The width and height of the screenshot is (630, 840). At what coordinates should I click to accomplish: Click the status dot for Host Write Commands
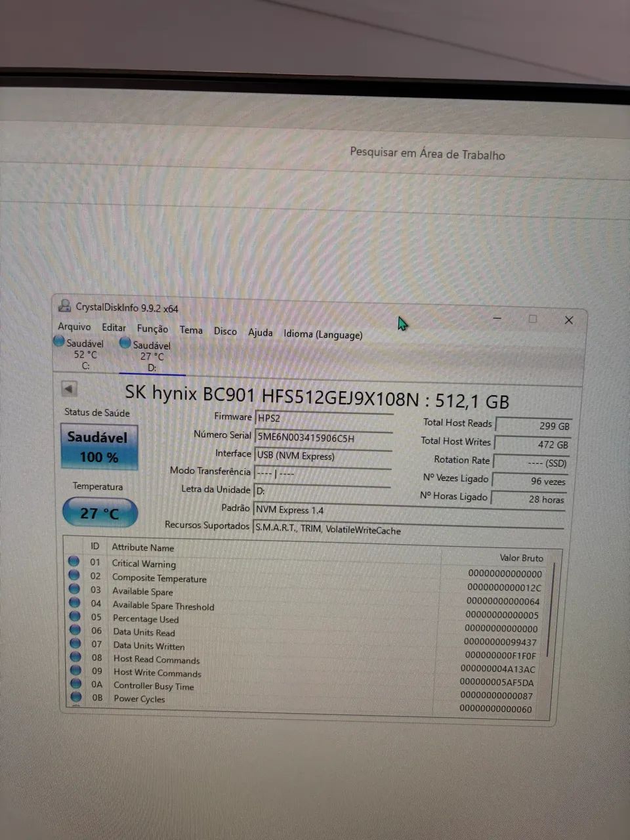click(76, 671)
